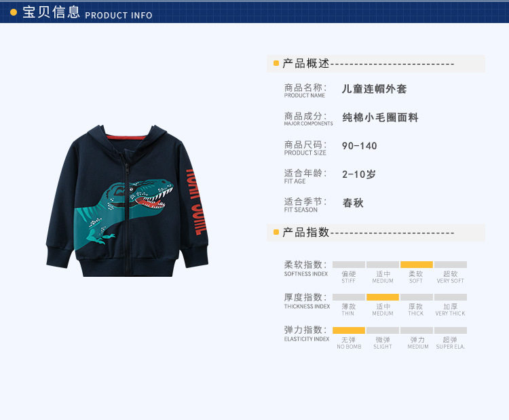Screen dimensions: 509x420
Task: Click the highlighted NO BOMB elasticity bar
Action: tap(349, 330)
